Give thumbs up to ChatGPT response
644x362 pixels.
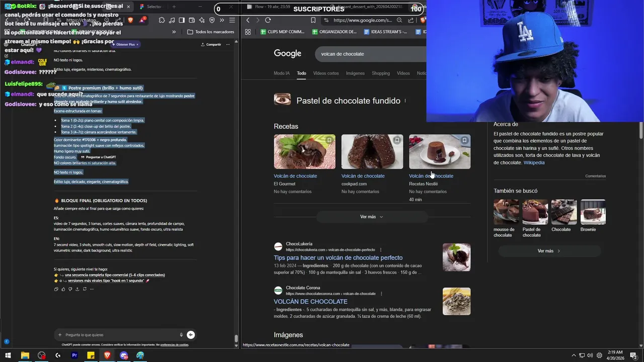pyautogui.click(x=63, y=289)
